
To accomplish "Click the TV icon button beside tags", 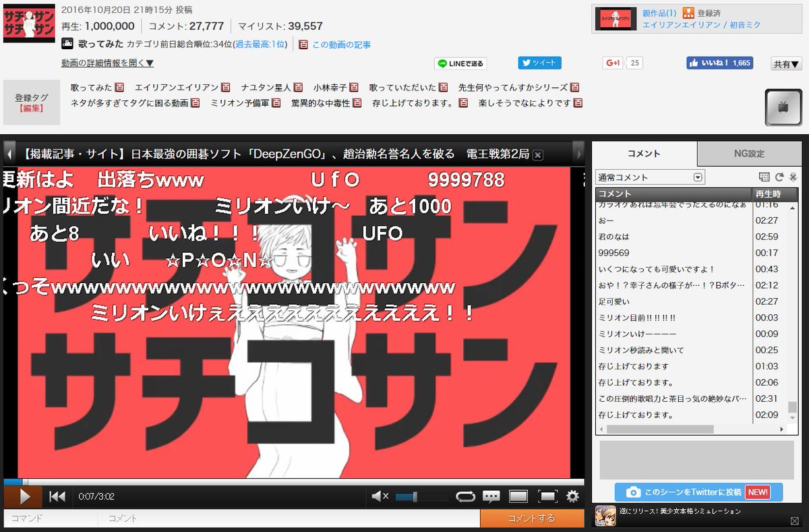I will [783, 107].
